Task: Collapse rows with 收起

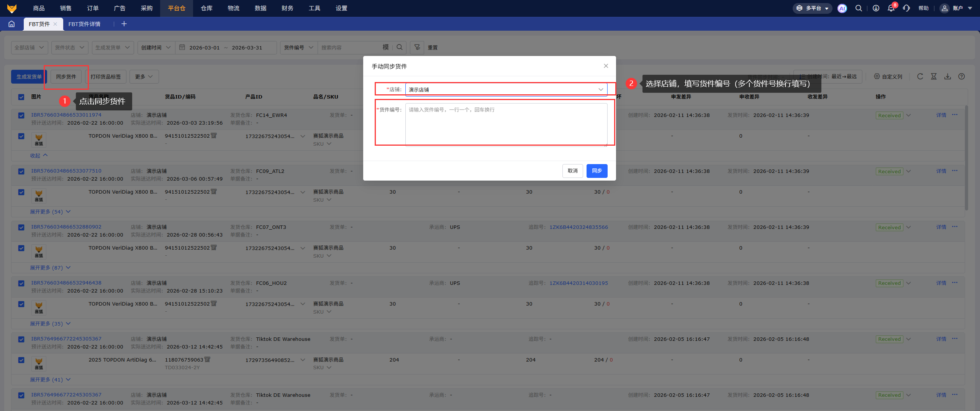Action: pos(39,156)
